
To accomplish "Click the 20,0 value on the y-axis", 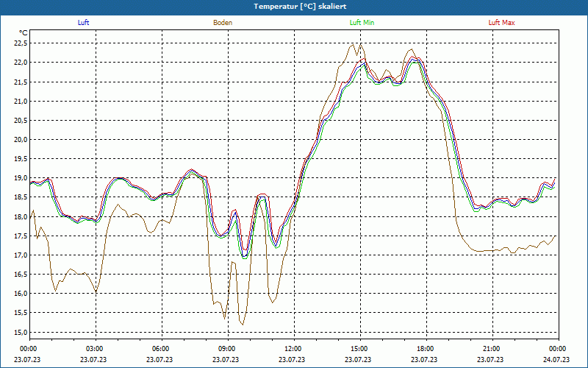I will 21,139.
